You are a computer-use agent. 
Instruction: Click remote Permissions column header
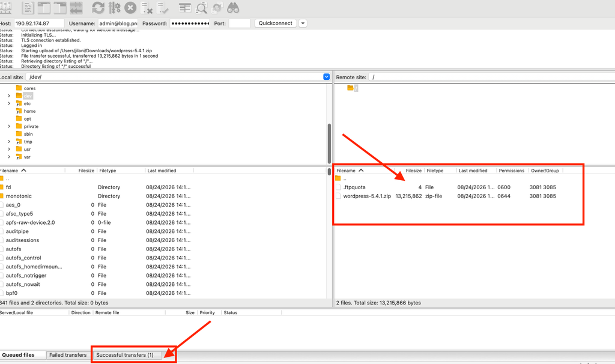pos(512,171)
